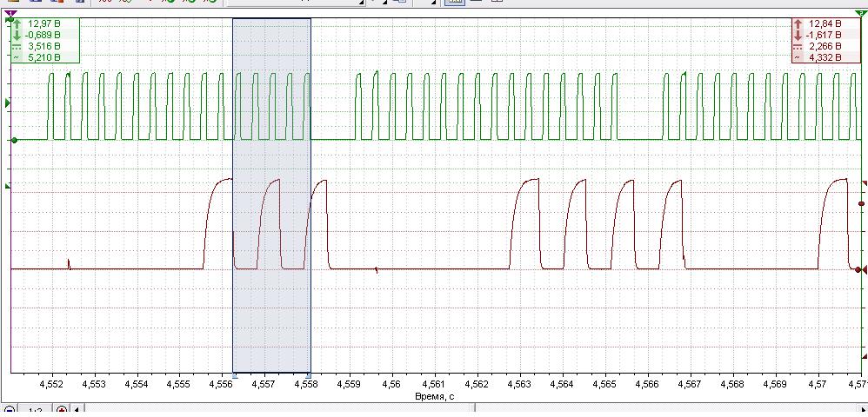Click the 4,554 time axis label

(x=137, y=384)
